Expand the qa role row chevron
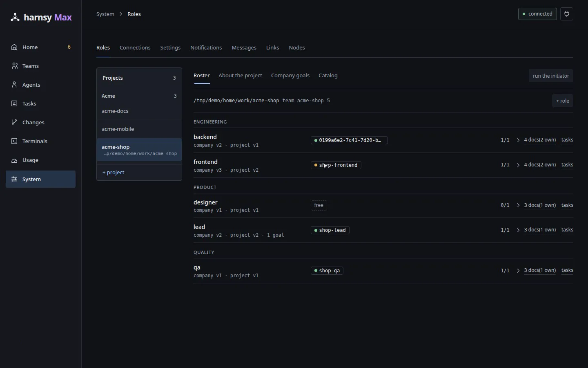The image size is (588, 368). pyautogui.click(x=518, y=271)
